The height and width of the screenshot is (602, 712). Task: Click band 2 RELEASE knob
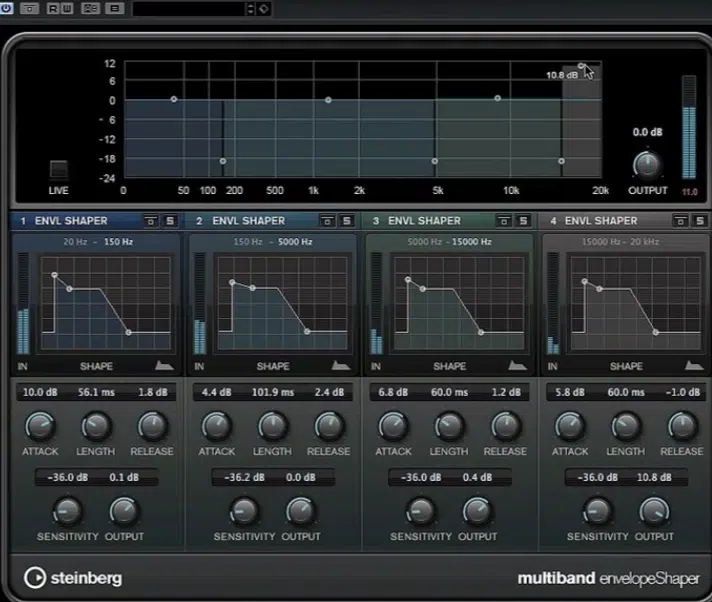coord(329,427)
